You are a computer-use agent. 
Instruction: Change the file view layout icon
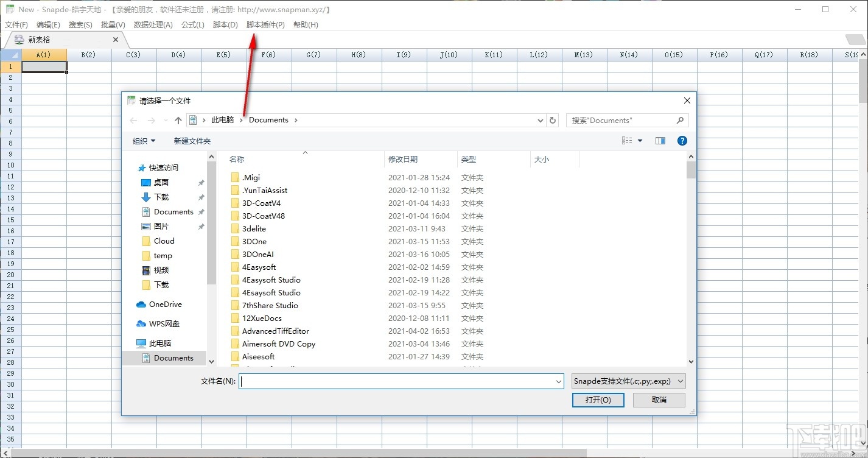[x=627, y=141]
